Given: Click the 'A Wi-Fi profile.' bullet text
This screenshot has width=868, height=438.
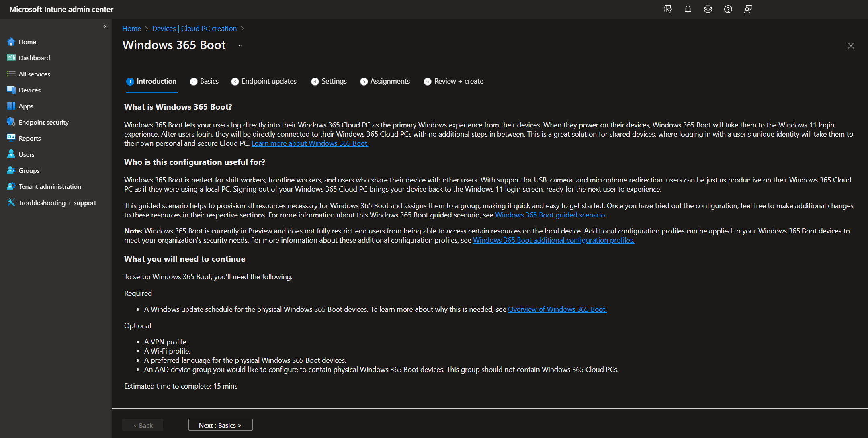Looking at the screenshot, I should 167,351.
